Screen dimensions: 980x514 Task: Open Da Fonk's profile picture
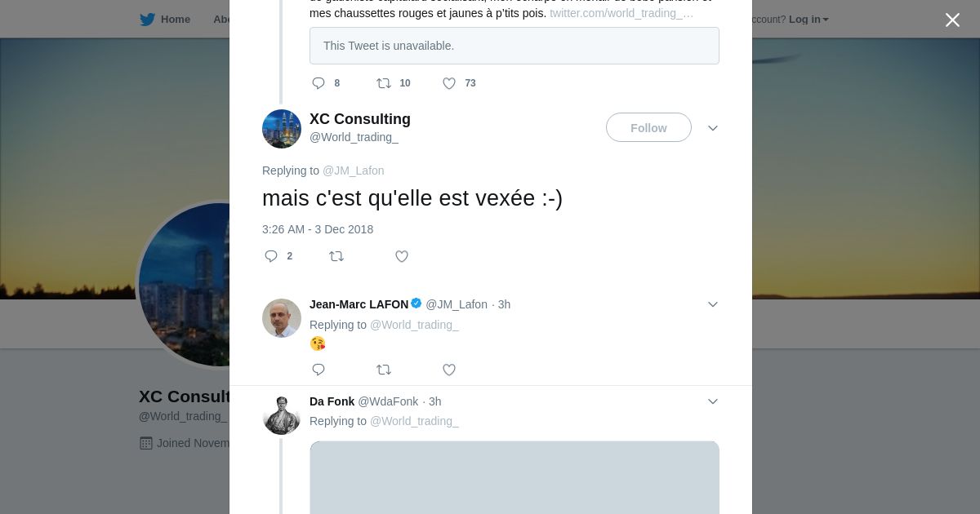[282, 415]
